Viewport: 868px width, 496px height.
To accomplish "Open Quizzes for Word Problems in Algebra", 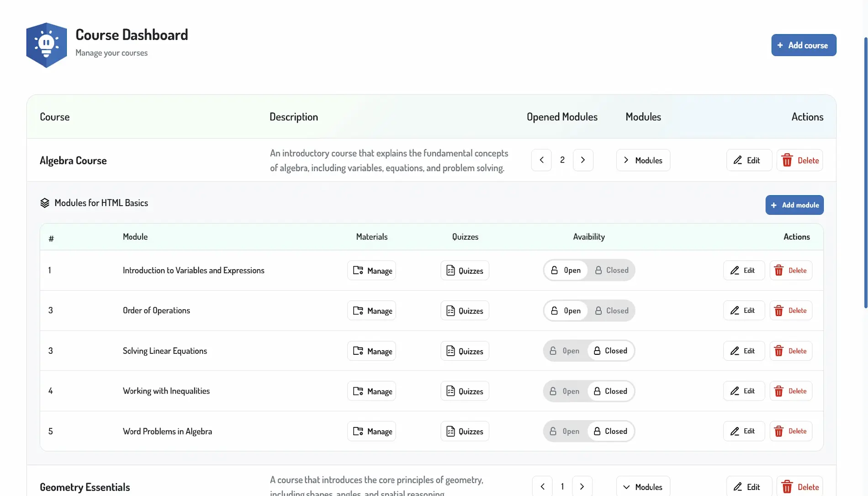I will (x=465, y=431).
